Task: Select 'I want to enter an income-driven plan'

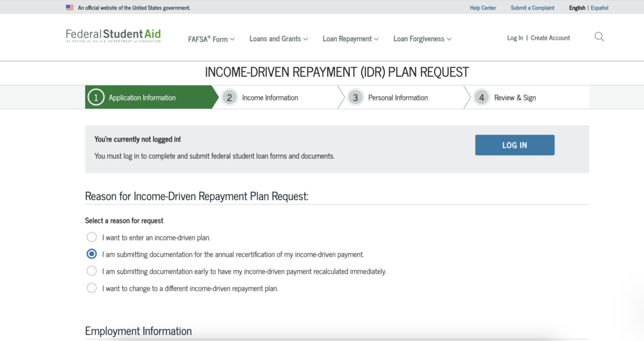Action: (92, 237)
